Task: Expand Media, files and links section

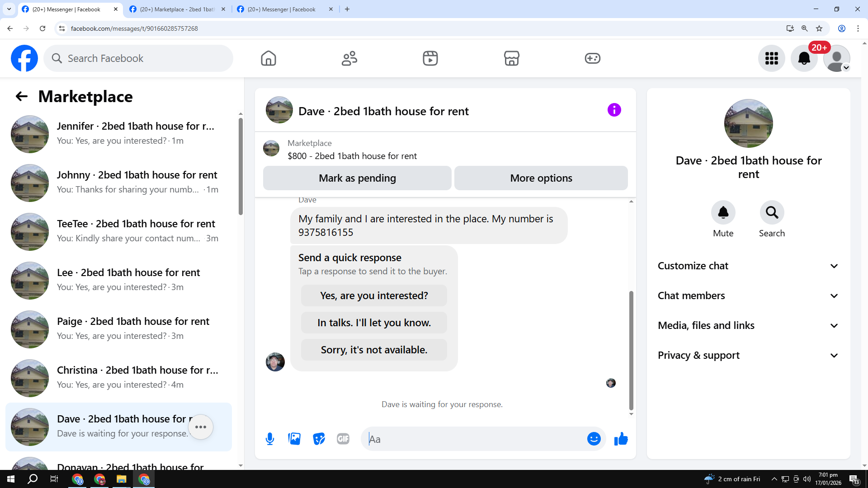Action: pyautogui.click(x=748, y=326)
